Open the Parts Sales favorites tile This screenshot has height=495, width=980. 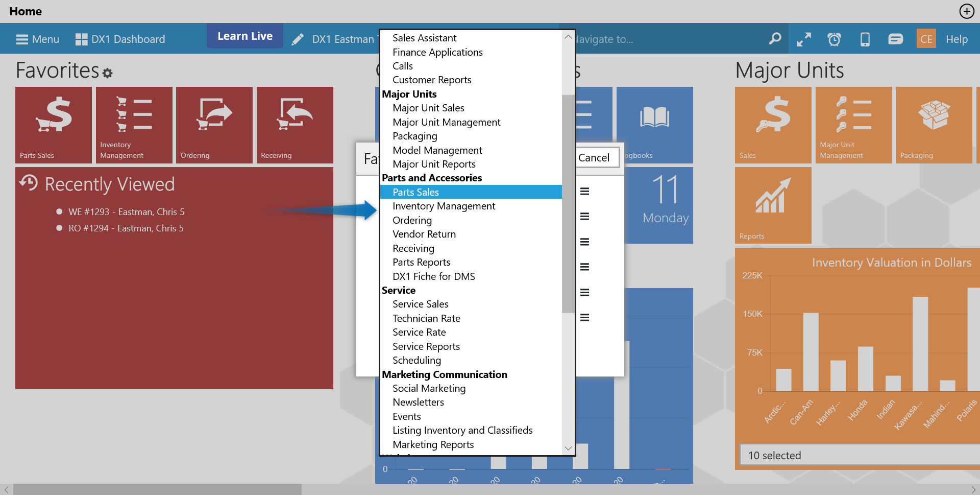coord(54,125)
